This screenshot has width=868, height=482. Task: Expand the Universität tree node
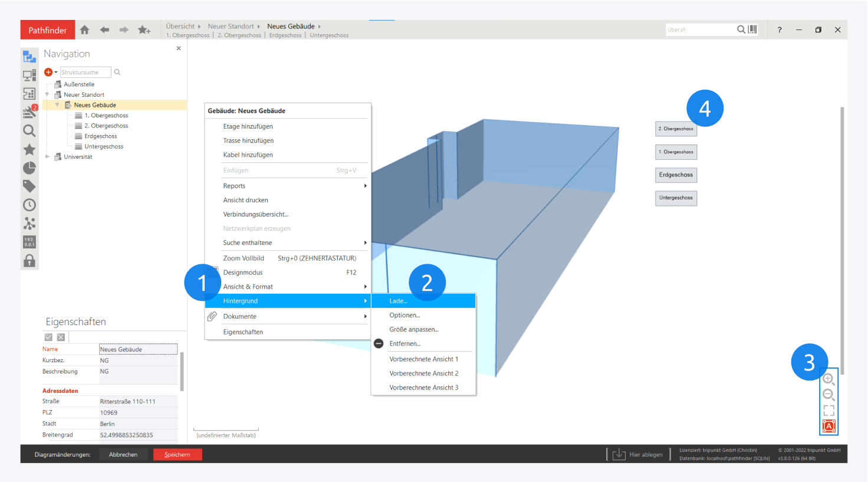click(48, 157)
